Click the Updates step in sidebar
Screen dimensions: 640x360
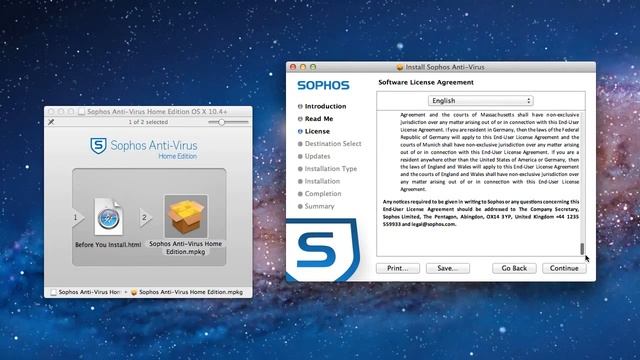(317, 156)
